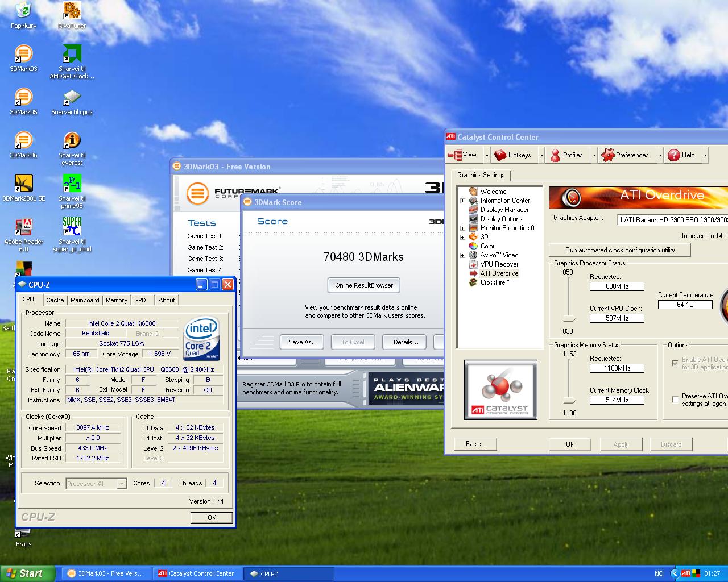728x582 pixels.
Task: Select Color in Catalyst tree
Action: (487, 246)
